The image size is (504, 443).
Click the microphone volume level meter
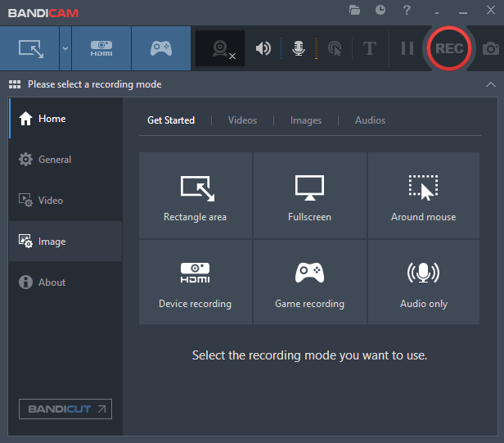click(317, 48)
